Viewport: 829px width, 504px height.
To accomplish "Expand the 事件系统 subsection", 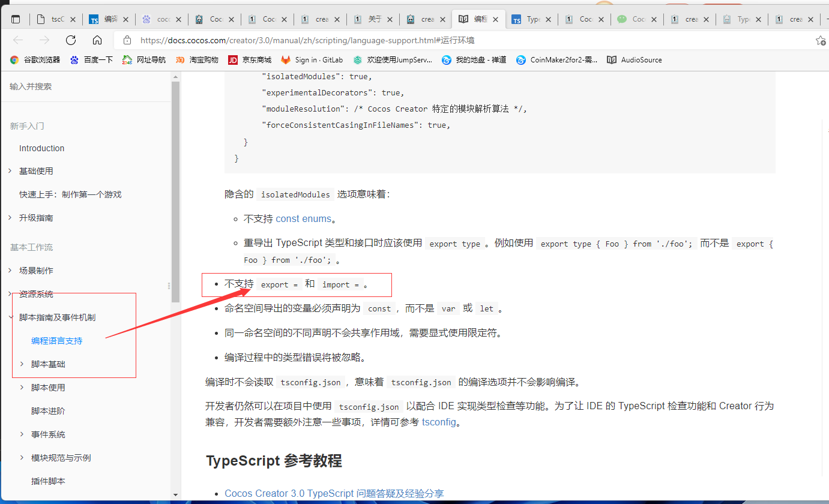I will (x=22, y=434).
